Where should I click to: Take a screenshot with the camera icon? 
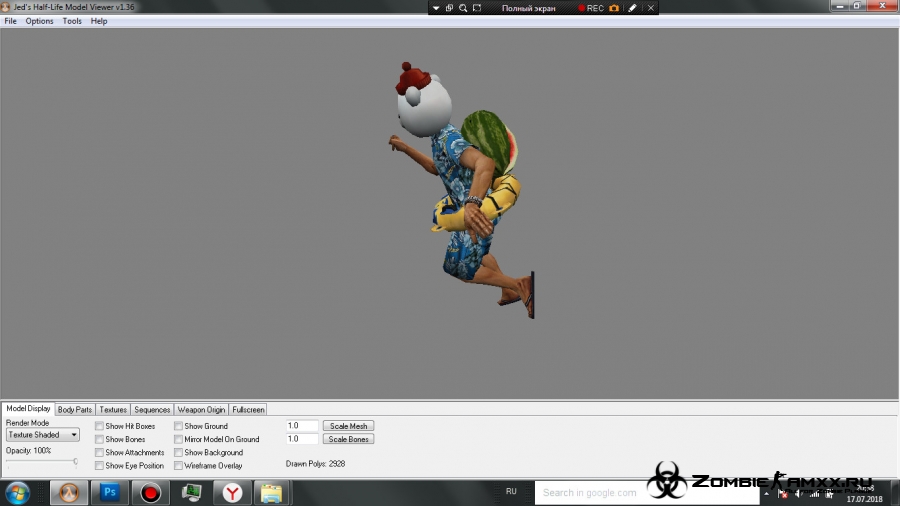click(614, 8)
